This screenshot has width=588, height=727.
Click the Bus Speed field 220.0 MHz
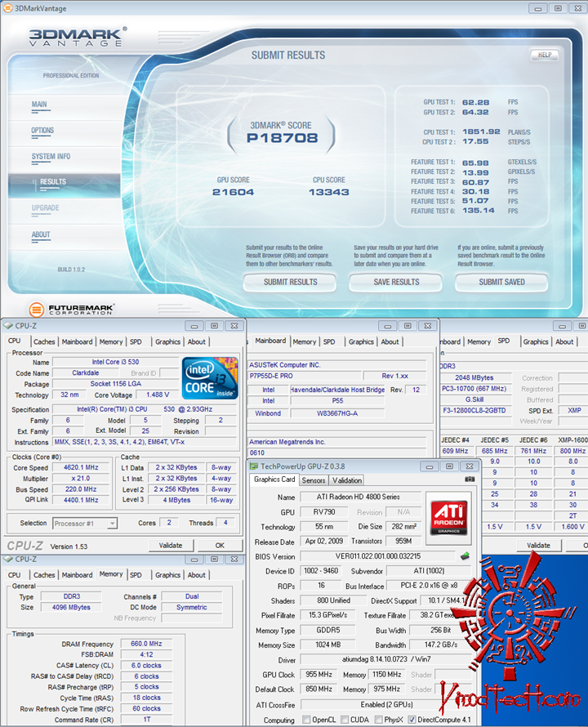pyautogui.click(x=81, y=489)
